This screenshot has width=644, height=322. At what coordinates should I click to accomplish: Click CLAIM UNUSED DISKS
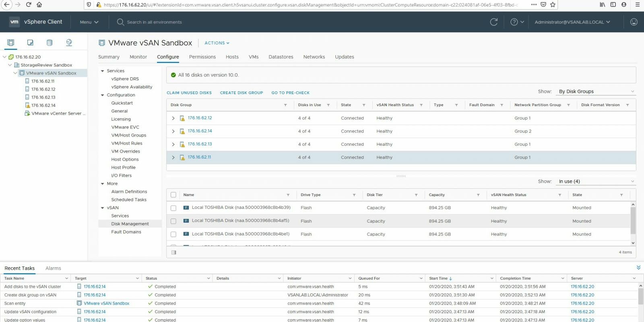coord(189,93)
